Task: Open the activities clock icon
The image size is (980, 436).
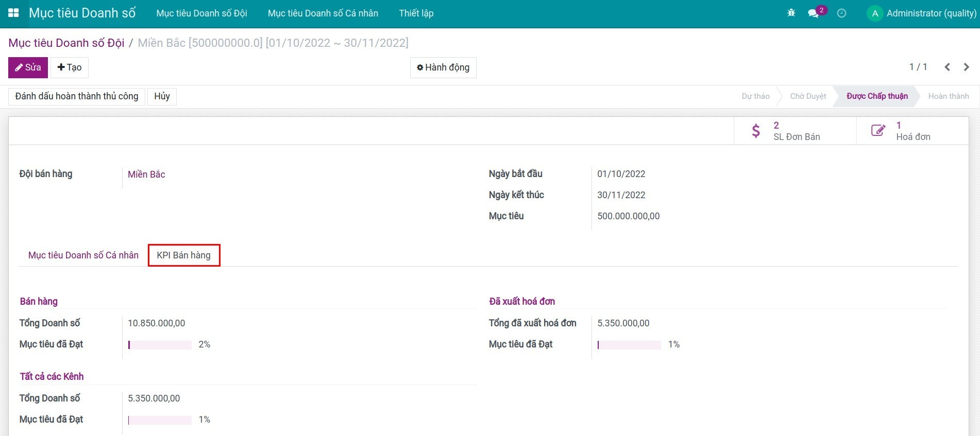Action: tap(841, 13)
